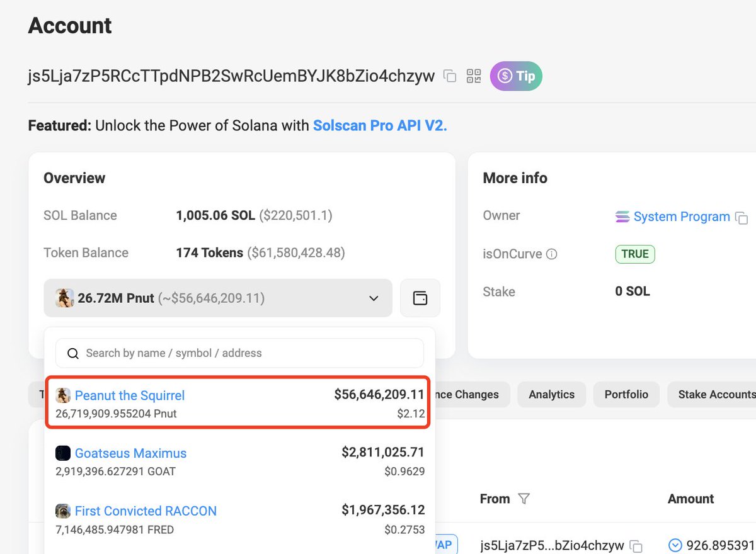Switch to the Analytics tab
This screenshot has width=756, height=554.
(x=552, y=395)
